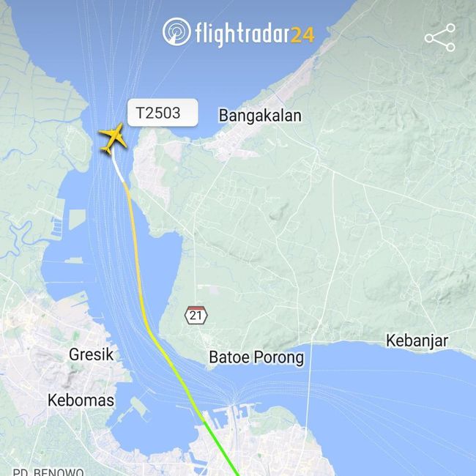Viewport: 476px width, 476px height.
Task: Select the Bangakalan map label
Action: (260, 116)
